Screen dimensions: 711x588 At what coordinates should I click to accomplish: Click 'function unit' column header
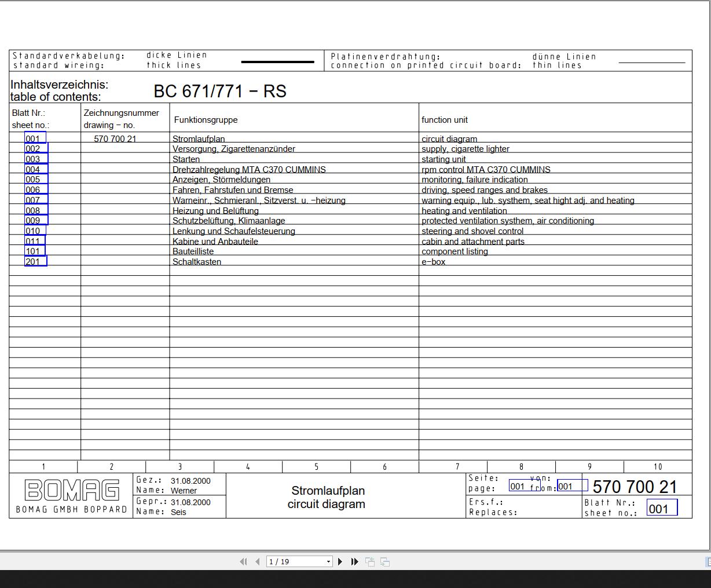pos(445,120)
